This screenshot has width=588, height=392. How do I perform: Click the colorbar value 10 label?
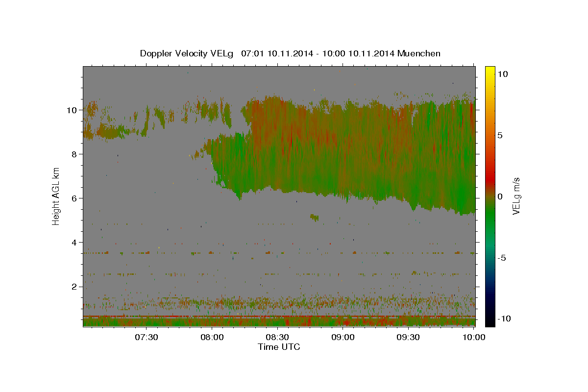point(502,74)
